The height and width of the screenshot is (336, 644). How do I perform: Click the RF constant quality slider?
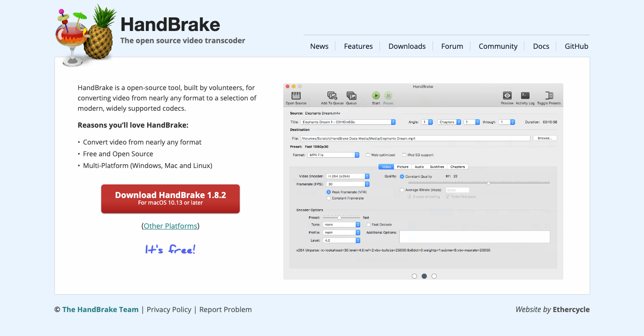coord(479,183)
